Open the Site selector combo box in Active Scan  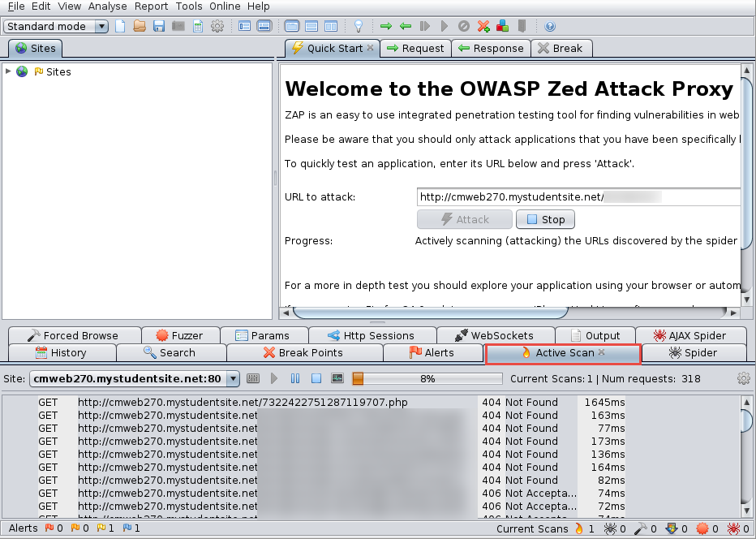tap(135, 379)
